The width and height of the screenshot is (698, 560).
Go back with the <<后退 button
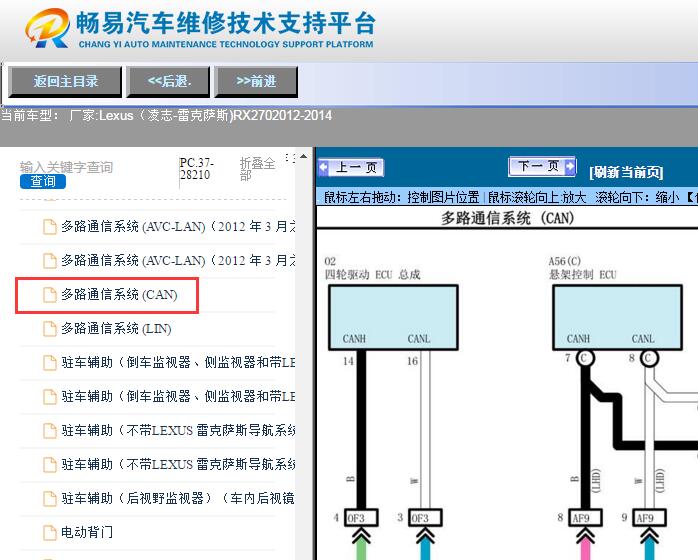pos(168,81)
